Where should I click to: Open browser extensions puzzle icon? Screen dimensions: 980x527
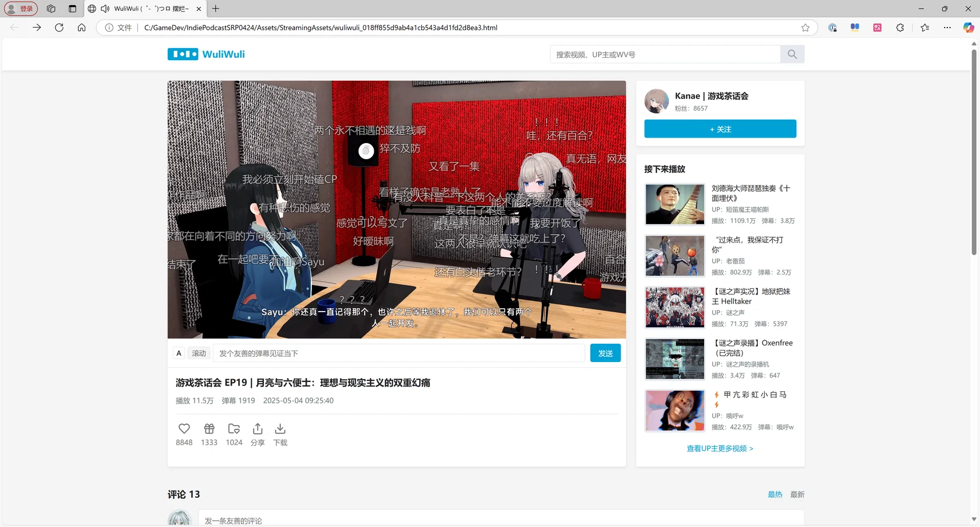pos(900,27)
